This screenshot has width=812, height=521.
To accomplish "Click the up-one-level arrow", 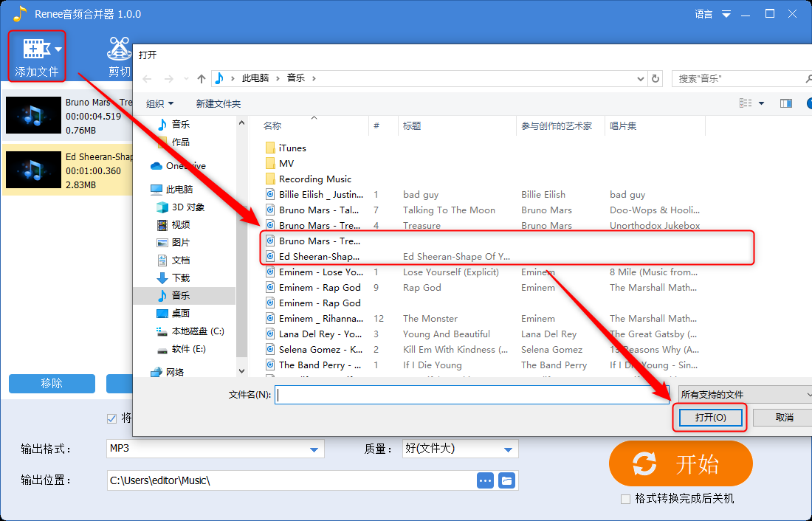I will pos(202,79).
